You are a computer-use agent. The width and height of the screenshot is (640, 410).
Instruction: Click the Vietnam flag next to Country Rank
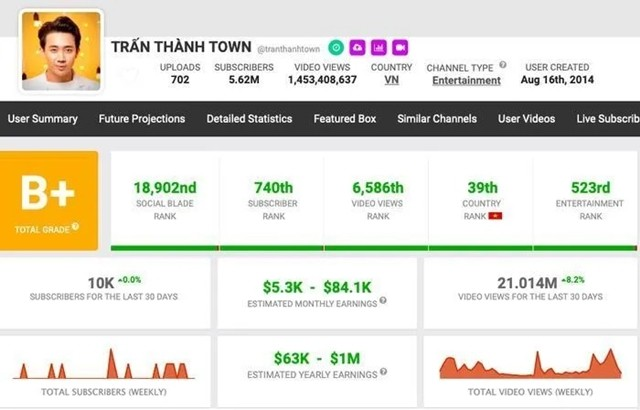pyautogui.click(x=495, y=216)
